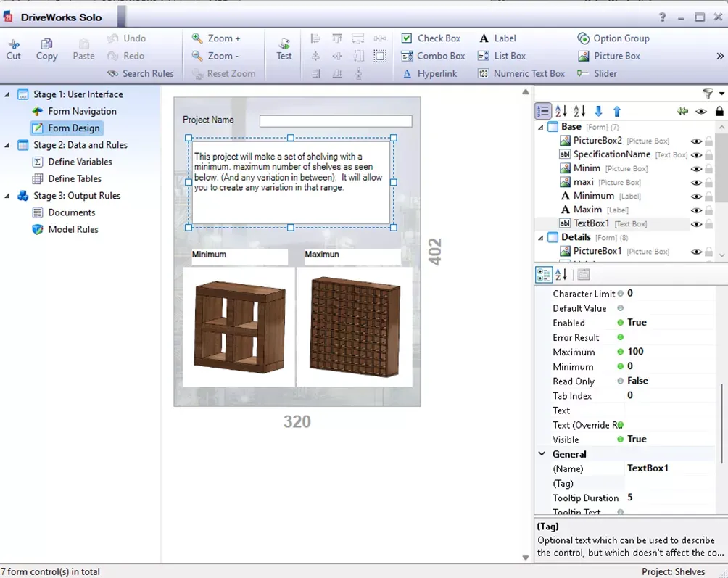Add a Numeric Text Box control
This screenshot has width=728, height=578.
[x=521, y=73]
